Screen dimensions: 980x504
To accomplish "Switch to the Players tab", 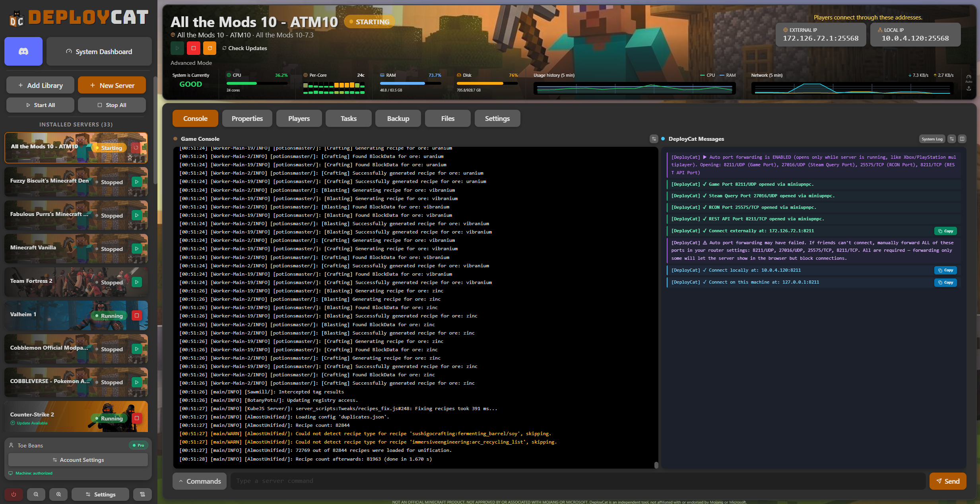I will pyautogui.click(x=299, y=119).
